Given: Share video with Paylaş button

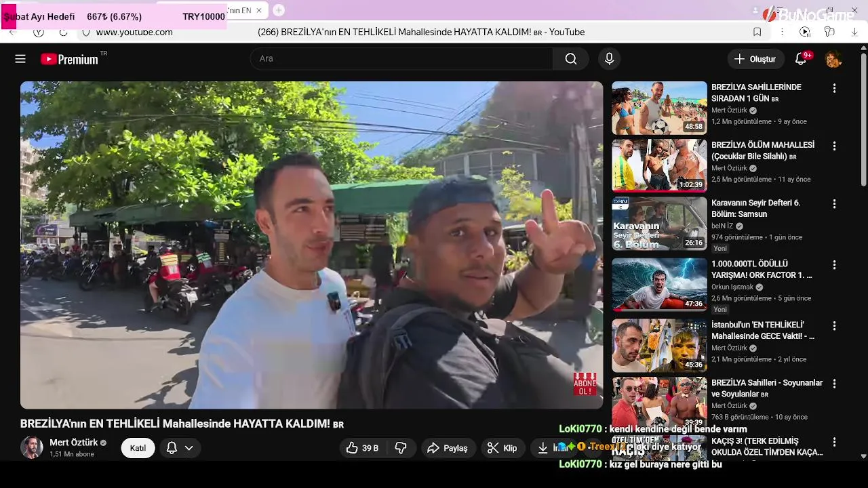Looking at the screenshot, I should pos(448,448).
